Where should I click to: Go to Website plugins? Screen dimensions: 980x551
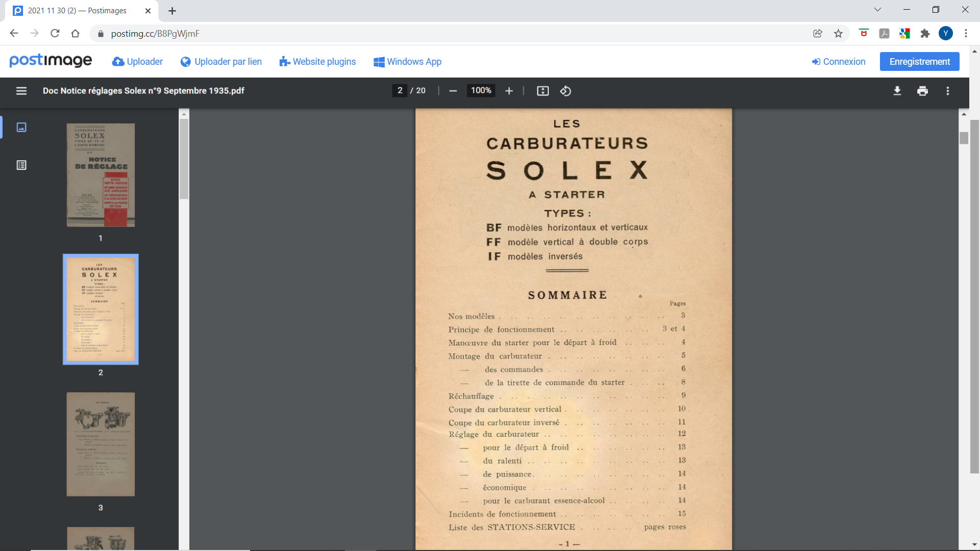click(317, 62)
